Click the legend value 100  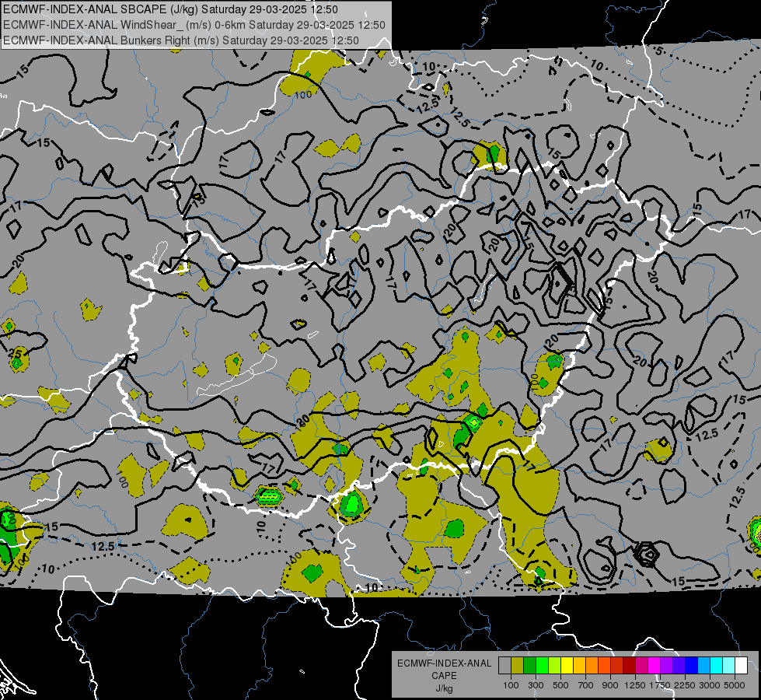click(x=511, y=685)
